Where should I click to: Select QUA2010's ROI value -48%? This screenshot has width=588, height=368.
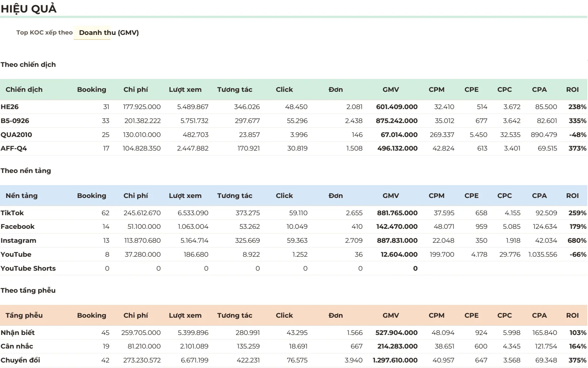578,135
